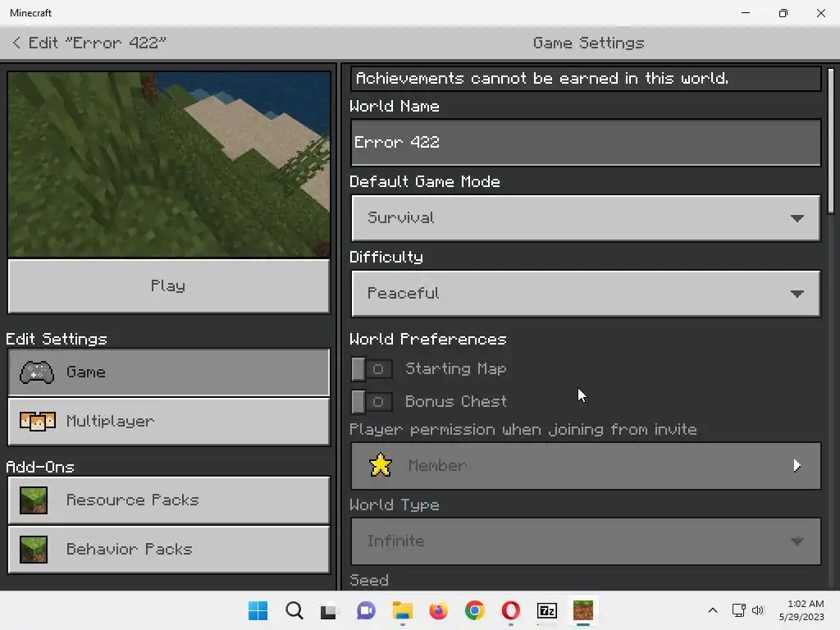Launch Firefox from taskbar
This screenshot has width=840, height=630.
438,610
